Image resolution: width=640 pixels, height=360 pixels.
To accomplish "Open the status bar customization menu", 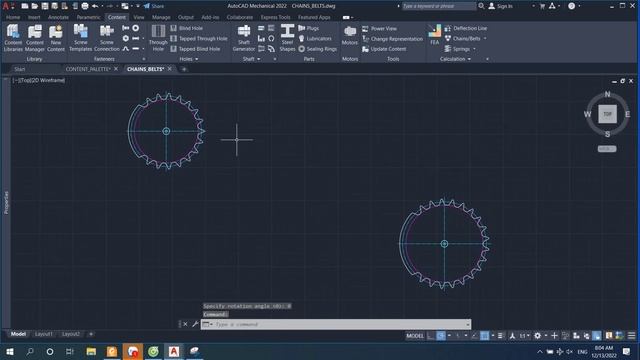I will (631, 336).
